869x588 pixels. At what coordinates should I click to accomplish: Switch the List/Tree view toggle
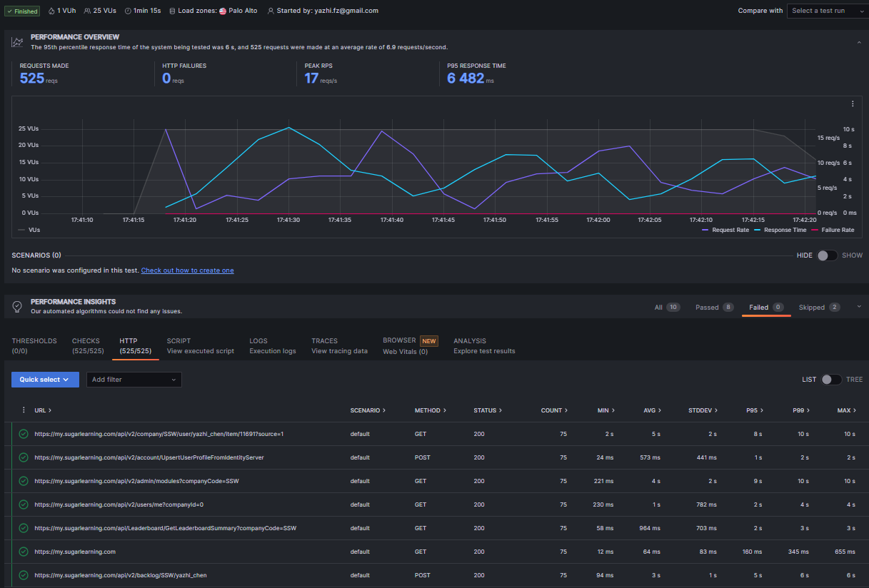(x=831, y=380)
